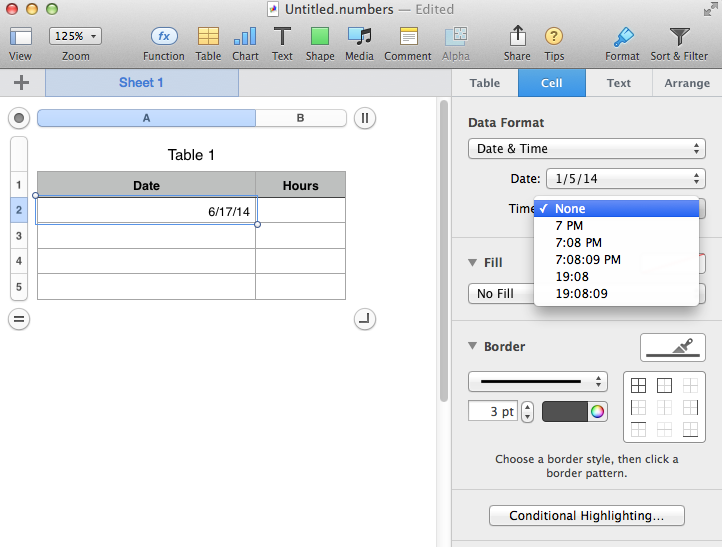Screen dimensions: 722x547
Task: Choose 19:08 time format
Action: [x=617, y=277]
